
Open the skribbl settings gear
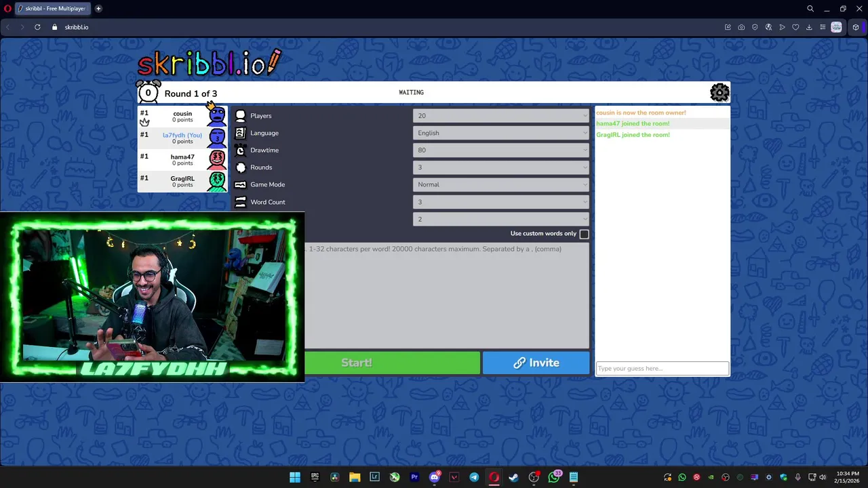coord(719,92)
